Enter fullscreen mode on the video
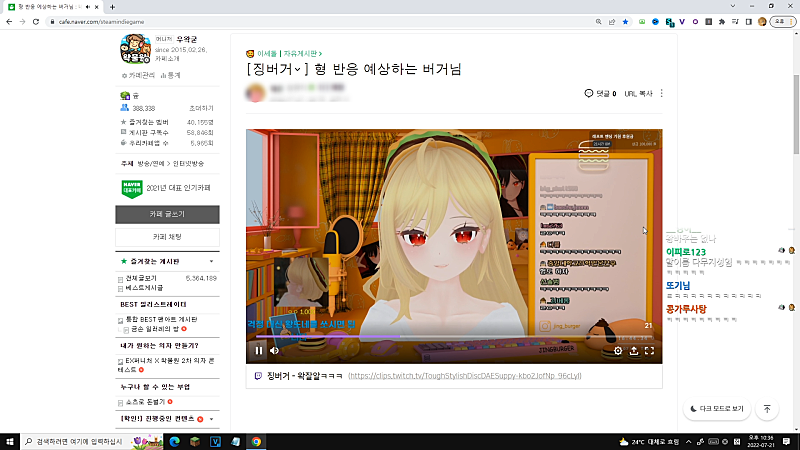The width and height of the screenshot is (800, 450). [649, 350]
